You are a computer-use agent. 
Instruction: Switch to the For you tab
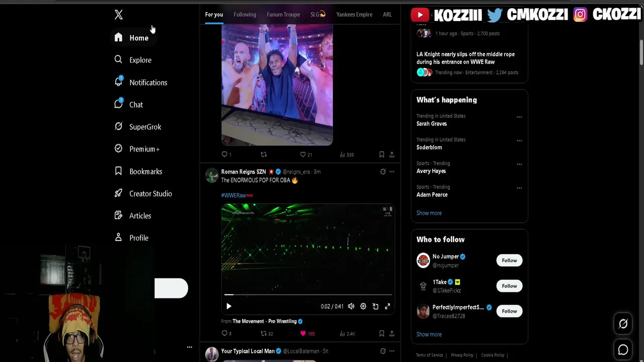click(x=214, y=15)
